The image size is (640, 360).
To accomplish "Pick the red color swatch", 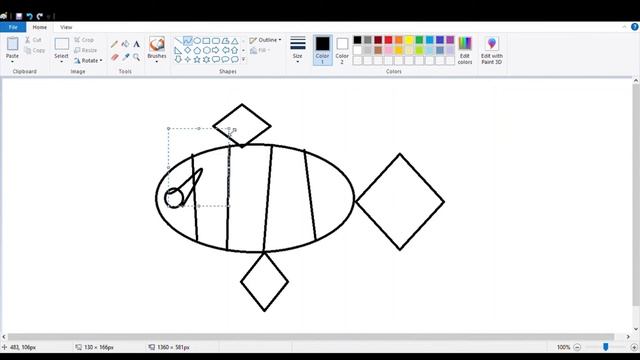I will pos(389,40).
